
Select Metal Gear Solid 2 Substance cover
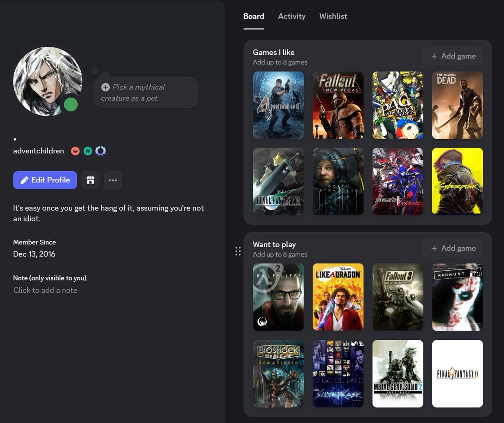click(x=398, y=374)
